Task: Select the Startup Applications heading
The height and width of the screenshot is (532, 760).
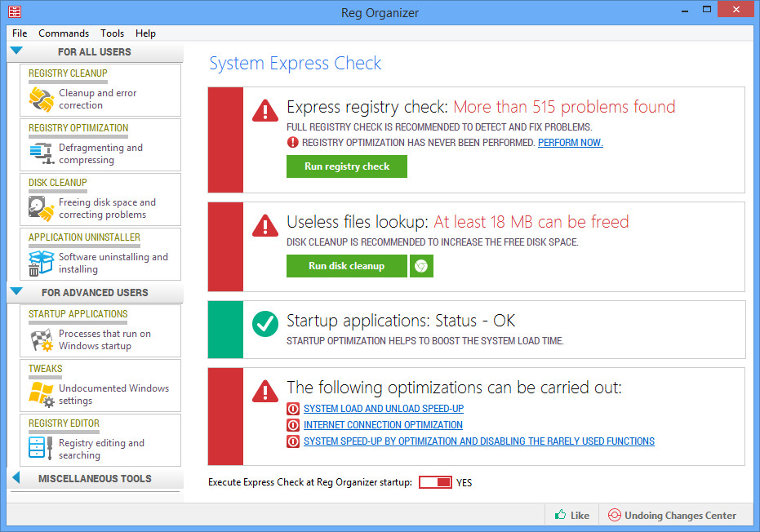Action: coord(78,314)
